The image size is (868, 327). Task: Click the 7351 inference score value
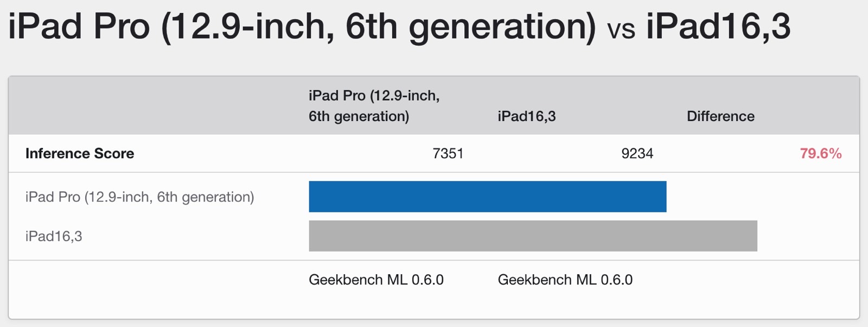(x=448, y=154)
